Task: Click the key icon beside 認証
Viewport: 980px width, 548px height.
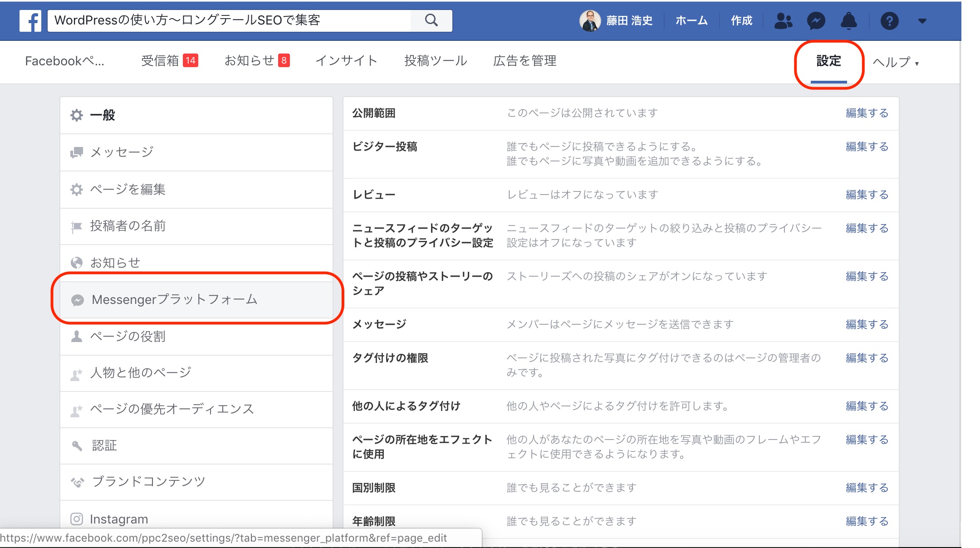Action: [x=77, y=446]
